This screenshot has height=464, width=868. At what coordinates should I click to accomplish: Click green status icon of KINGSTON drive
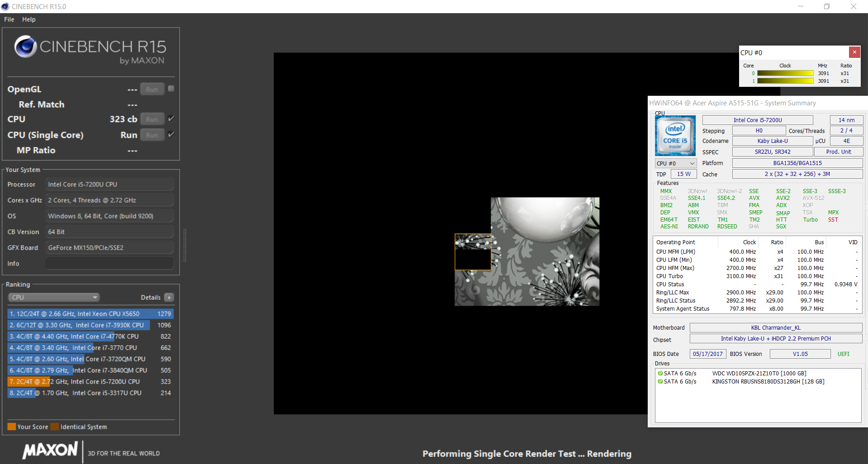[660, 381]
